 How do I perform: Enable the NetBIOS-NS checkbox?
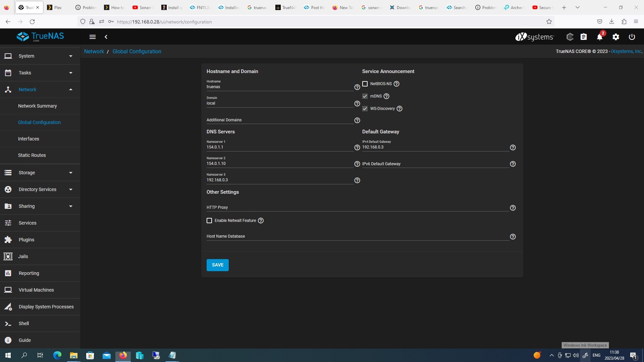coord(365,84)
